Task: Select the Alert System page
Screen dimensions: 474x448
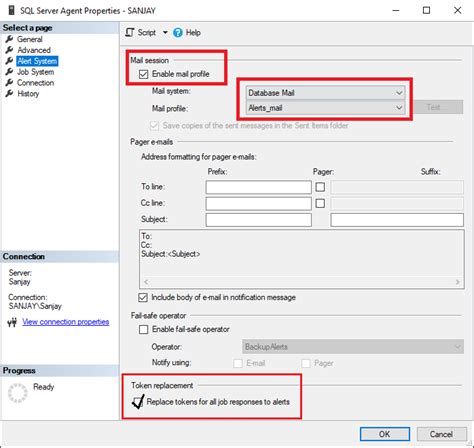Action: 37,61
